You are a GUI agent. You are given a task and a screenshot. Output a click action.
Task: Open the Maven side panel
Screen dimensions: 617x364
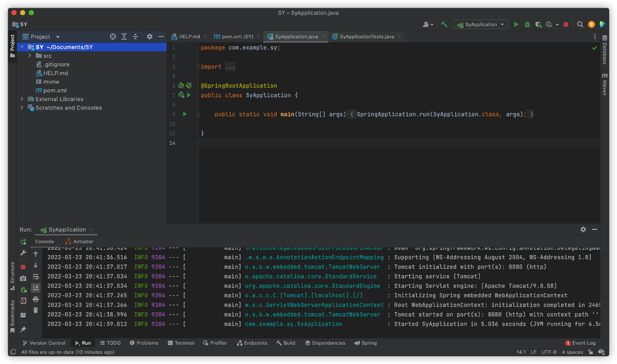click(x=605, y=84)
